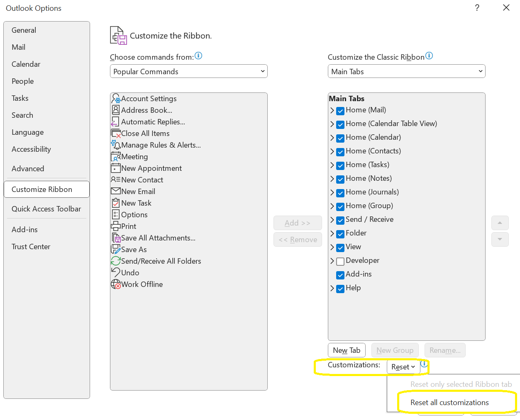Select the Address Book command icon

pos(115,110)
